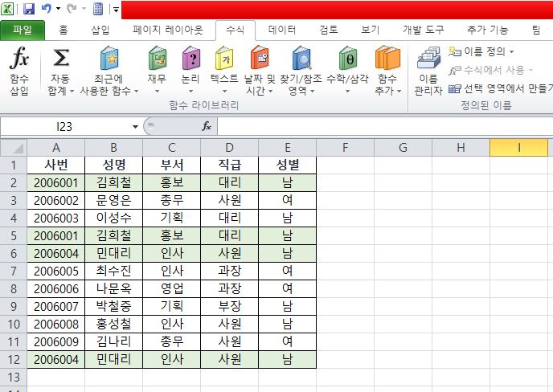Click cell containing 2006002
This screenshot has height=392, width=553.
[56, 201]
